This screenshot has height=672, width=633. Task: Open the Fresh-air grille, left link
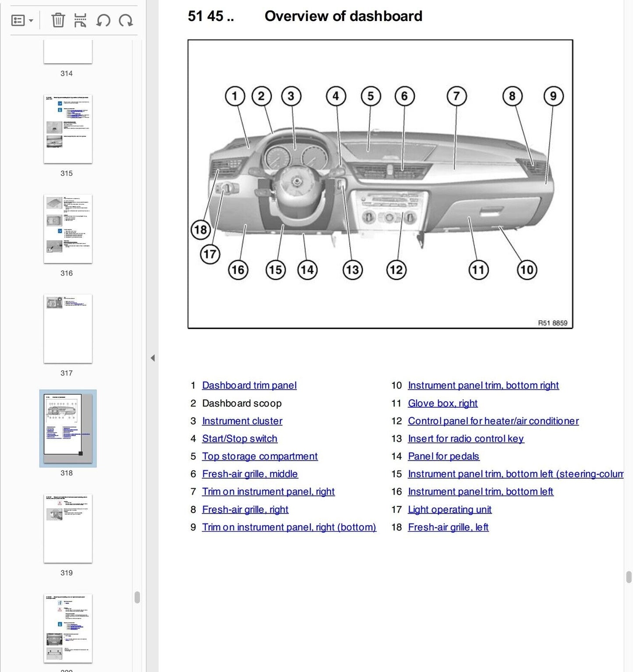448,527
